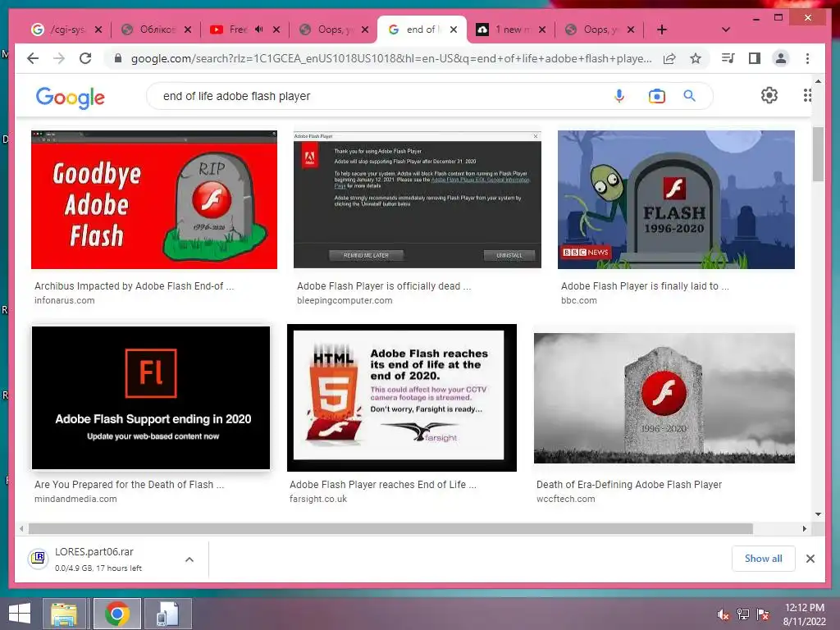Screen dimensions: 840x630
Task: Click the browser address bar URL
Action: (x=391, y=58)
